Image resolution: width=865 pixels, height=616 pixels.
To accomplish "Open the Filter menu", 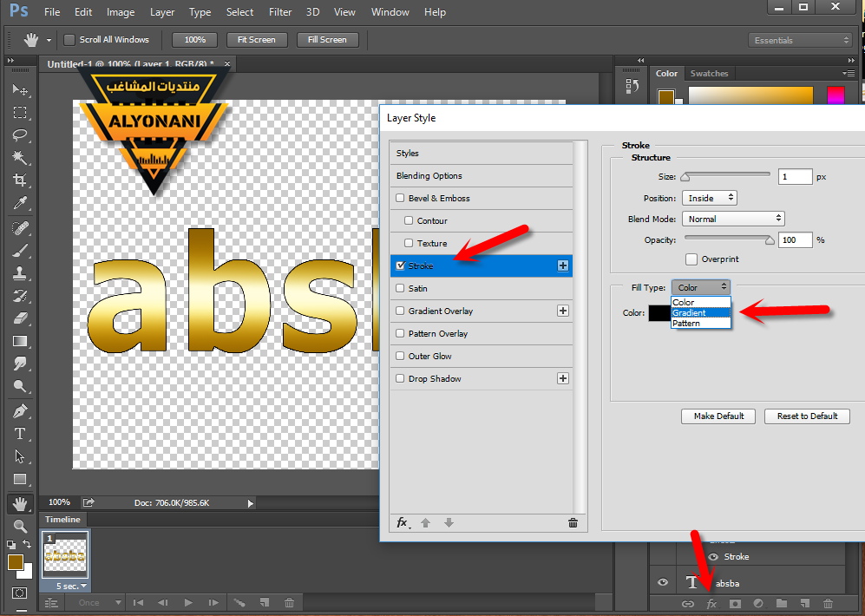I will pos(280,12).
